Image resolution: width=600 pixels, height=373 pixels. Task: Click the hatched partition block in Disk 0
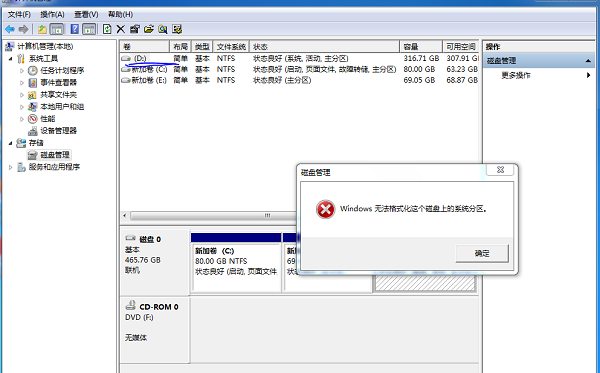425,283
